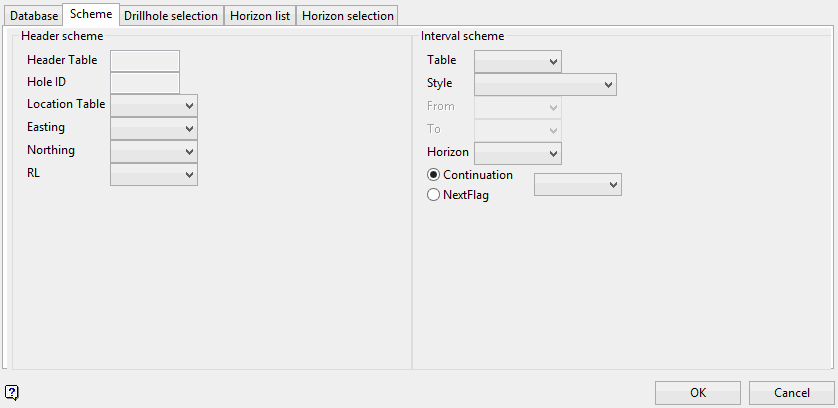Select the Continuation radio button
This screenshot has width=838, height=408.
(433, 175)
